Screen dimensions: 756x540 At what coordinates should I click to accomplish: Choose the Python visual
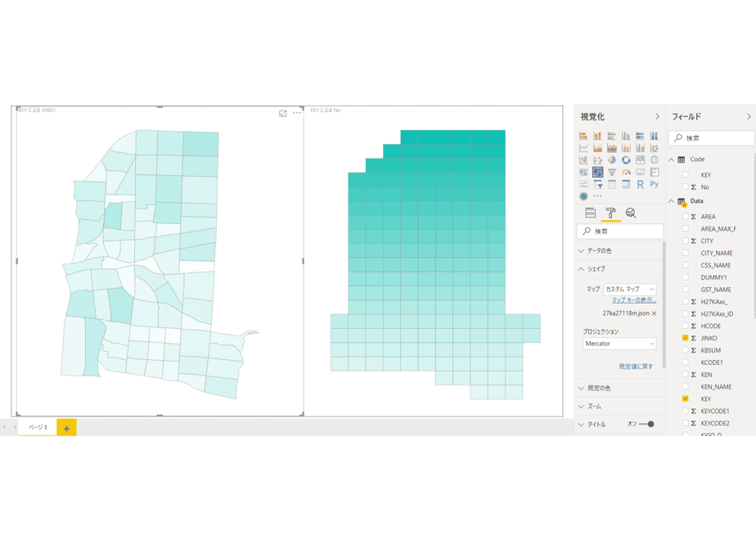click(x=655, y=184)
